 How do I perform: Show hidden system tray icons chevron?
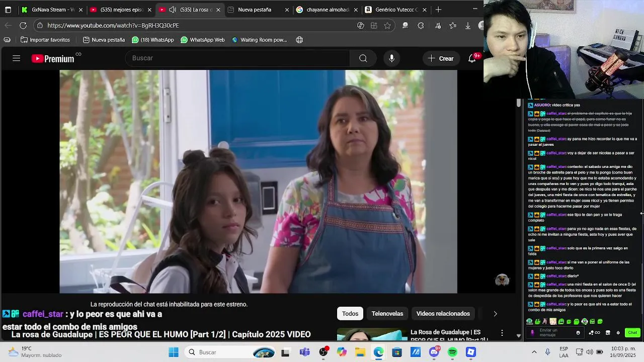pyautogui.click(x=534, y=352)
